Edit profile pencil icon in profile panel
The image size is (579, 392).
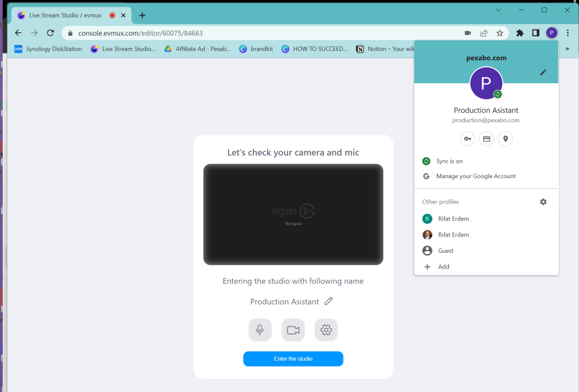[543, 72]
